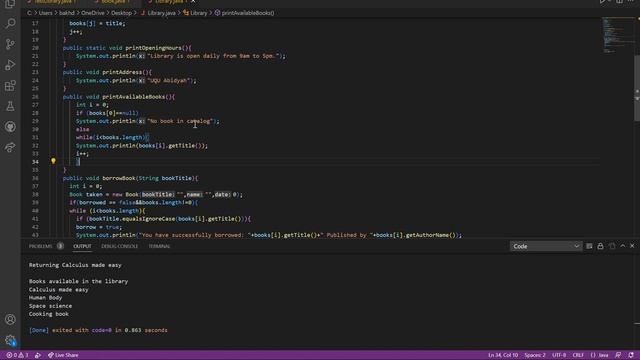Click the editor vertical scrollbar
Screen dimensions: 640x360
pos(637,88)
